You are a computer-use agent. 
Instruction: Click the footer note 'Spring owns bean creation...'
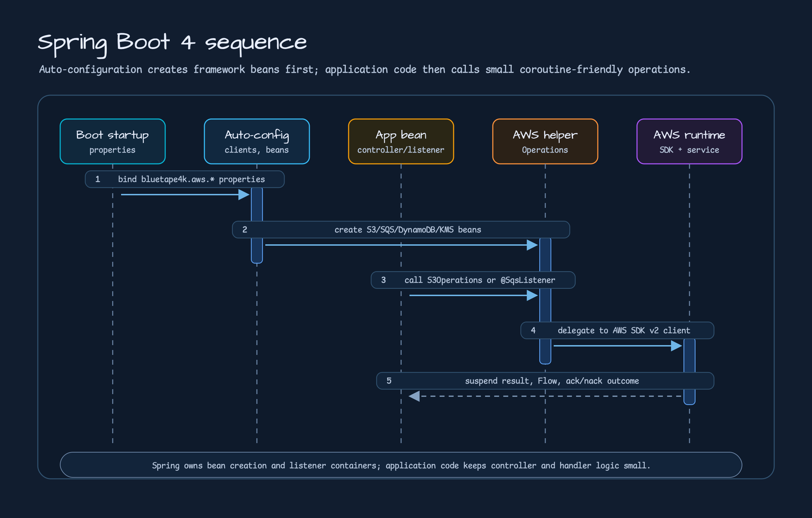coord(401,465)
